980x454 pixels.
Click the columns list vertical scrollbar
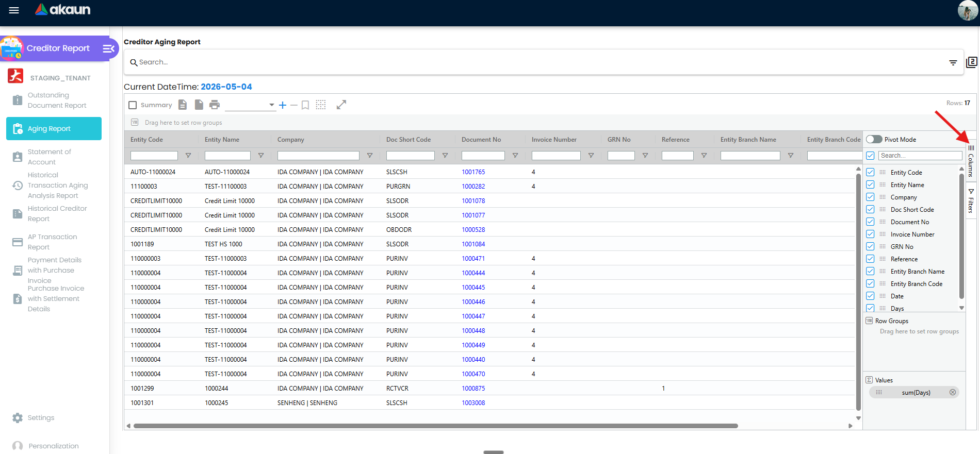(x=961, y=236)
